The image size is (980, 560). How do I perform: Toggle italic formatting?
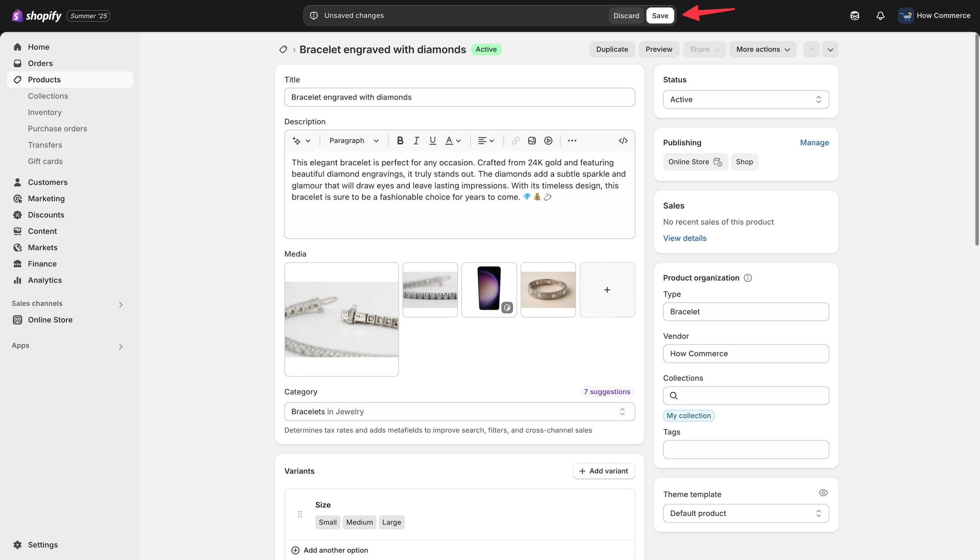point(416,141)
